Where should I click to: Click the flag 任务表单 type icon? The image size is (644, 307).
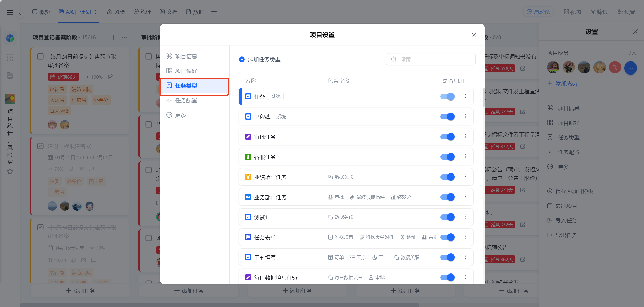(x=248, y=237)
